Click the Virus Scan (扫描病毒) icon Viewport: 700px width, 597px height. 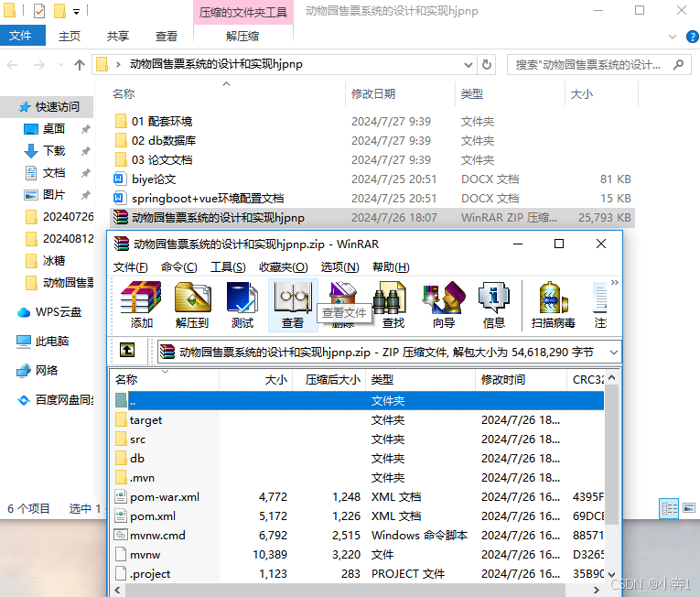point(553,305)
